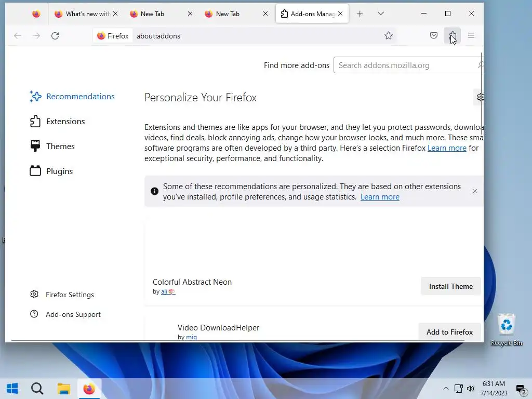
Task: Click the Personalize Your Firefox heading
Action: pos(201,97)
